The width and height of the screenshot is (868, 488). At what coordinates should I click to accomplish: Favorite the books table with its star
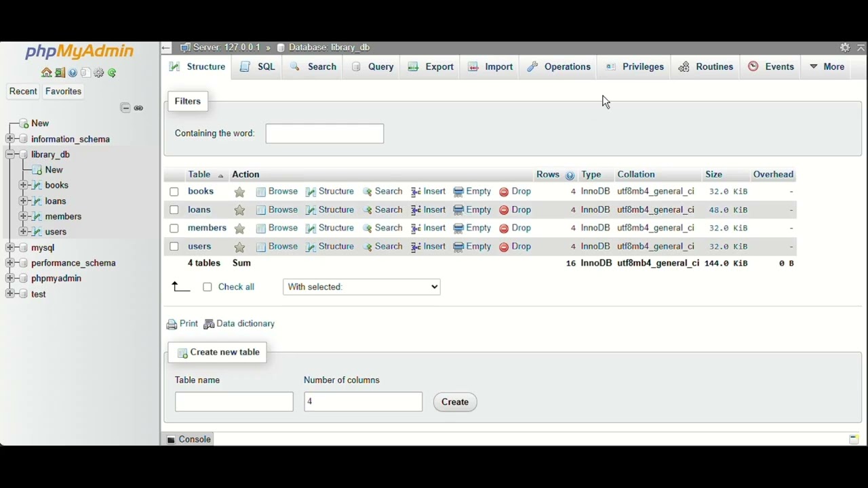coord(239,192)
